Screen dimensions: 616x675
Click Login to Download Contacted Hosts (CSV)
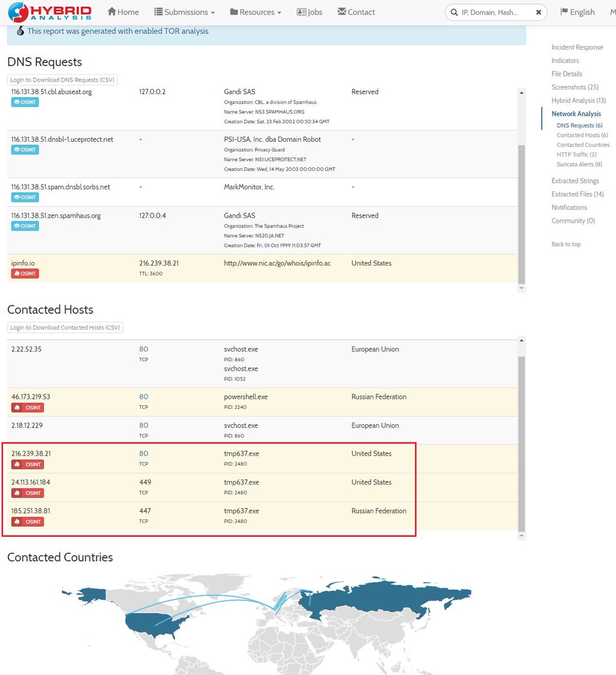click(x=65, y=327)
